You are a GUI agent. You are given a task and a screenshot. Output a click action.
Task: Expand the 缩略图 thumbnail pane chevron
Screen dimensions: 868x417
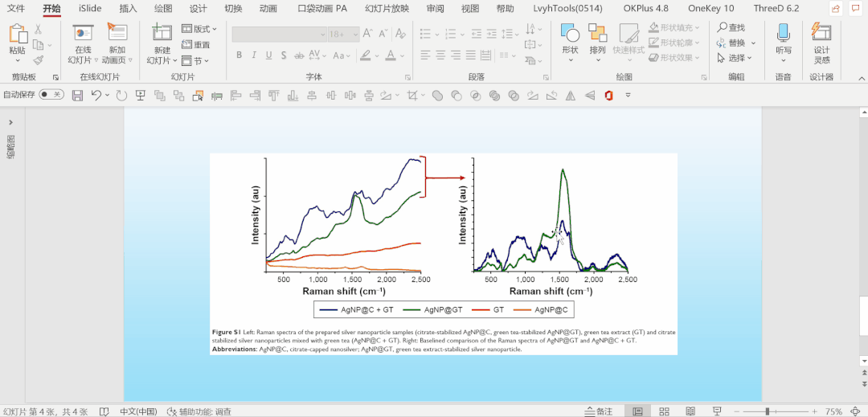point(10,122)
